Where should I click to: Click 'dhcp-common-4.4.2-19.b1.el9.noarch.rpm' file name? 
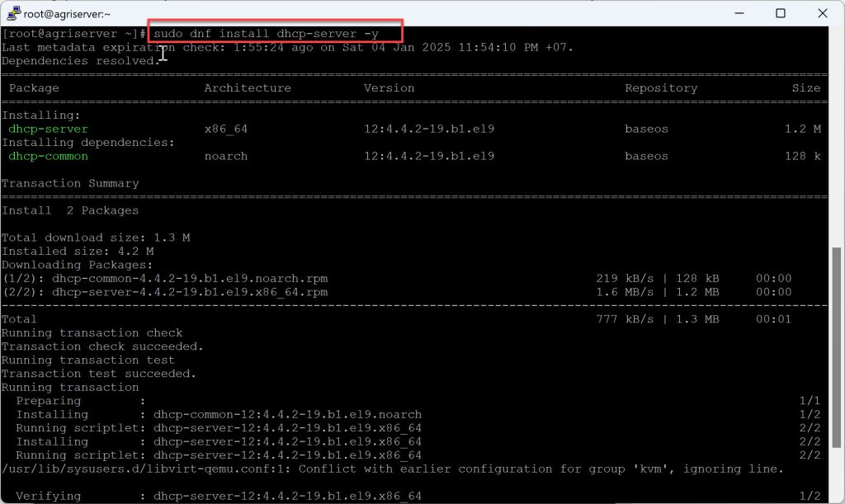point(190,278)
